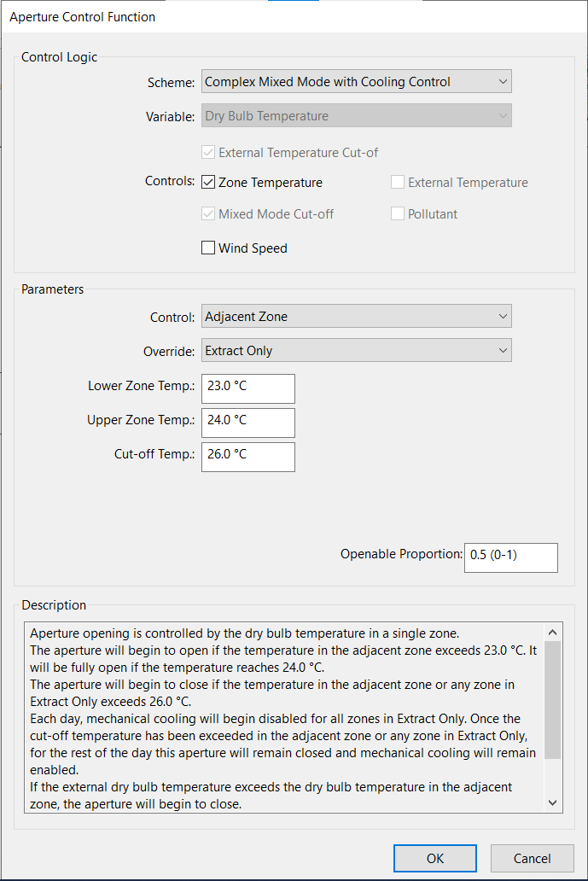Image resolution: width=588 pixels, height=881 pixels.
Task: Tick the External Temperature checkbox
Action: coord(398,182)
